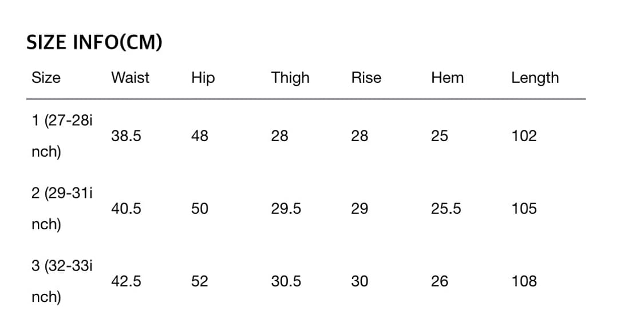
Task: Click the Hip column header
Action: coord(203,78)
